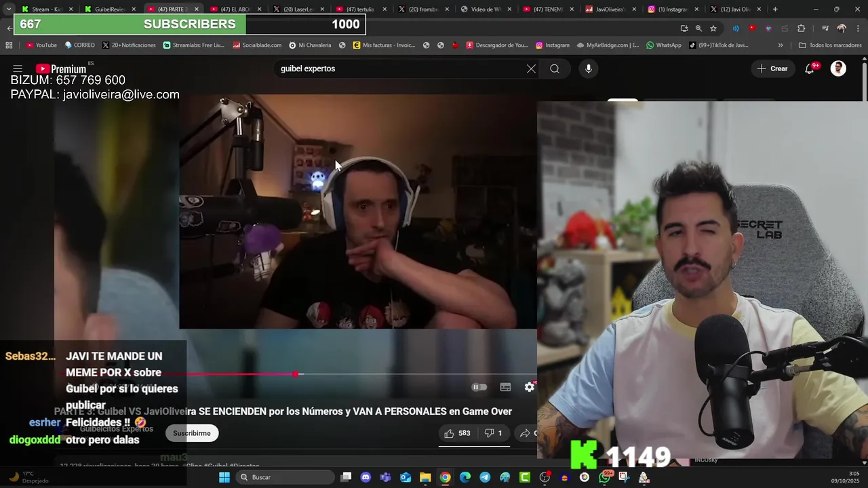The image size is (868, 488).
Task: Open '(99+) TikTok de Javi...' bookmark
Action: click(x=719, y=45)
